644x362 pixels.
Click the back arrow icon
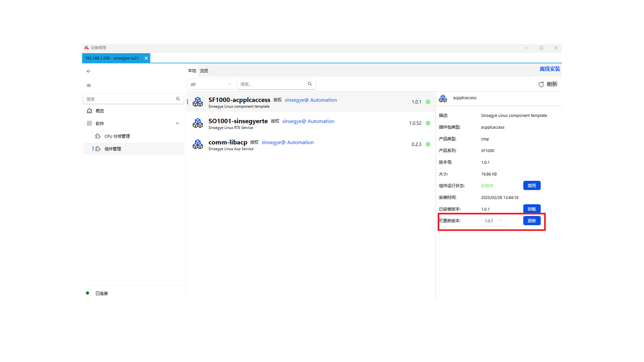click(89, 71)
